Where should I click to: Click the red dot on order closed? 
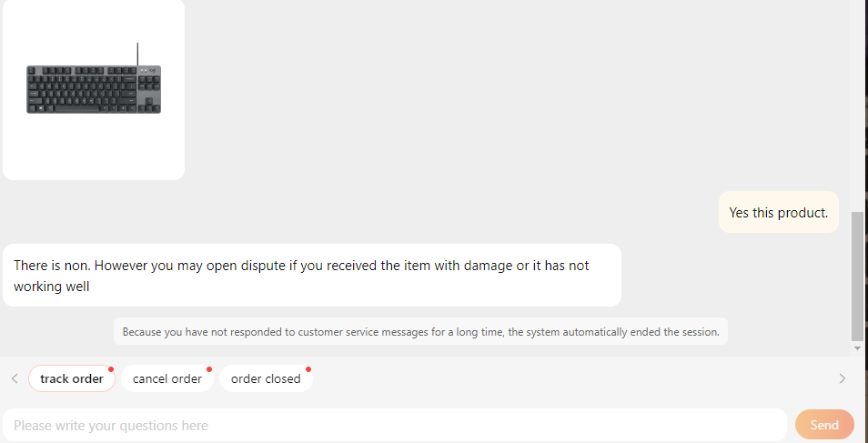[x=308, y=369]
